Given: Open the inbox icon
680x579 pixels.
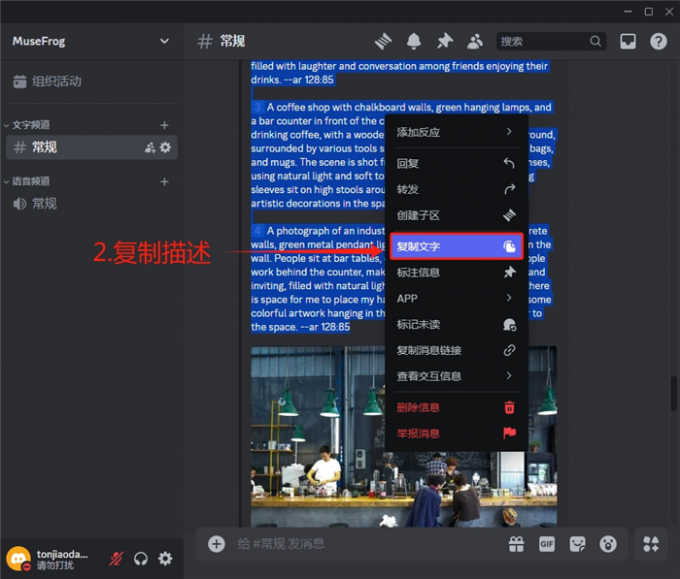Looking at the screenshot, I should (x=628, y=42).
